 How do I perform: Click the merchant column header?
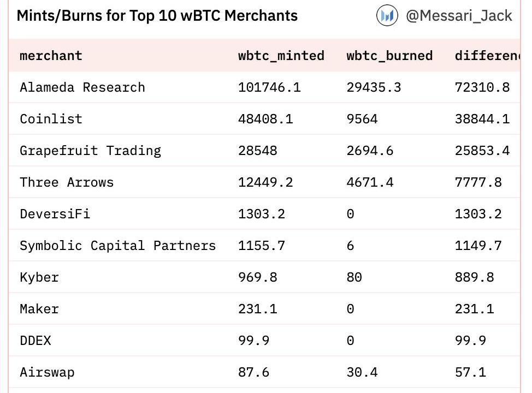pos(51,56)
